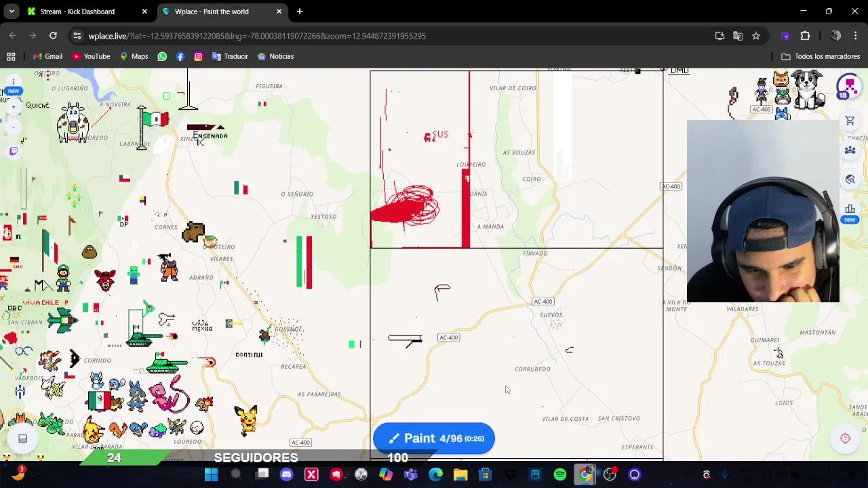868x488 pixels.
Task: Open a new browser tab
Action: [300, 12]
